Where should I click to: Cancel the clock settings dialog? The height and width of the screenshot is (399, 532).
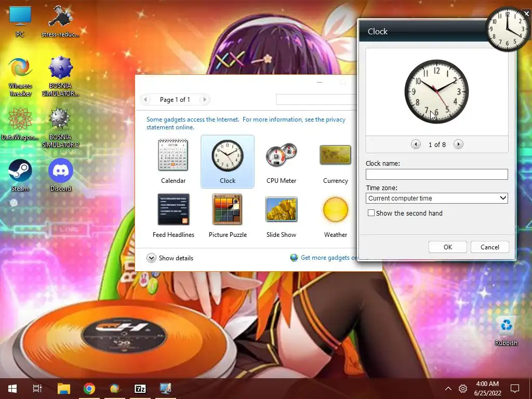click(x=489, y=247)
